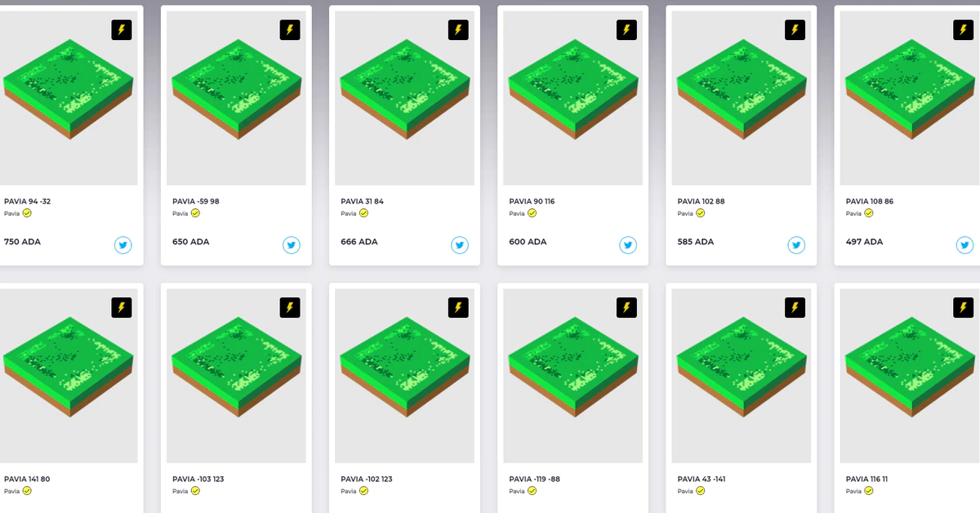This screenshot has width=980, height=513.
Task: Click lightning bolt badge on PAVIA 31 84
Action: [x=458, y=30]
